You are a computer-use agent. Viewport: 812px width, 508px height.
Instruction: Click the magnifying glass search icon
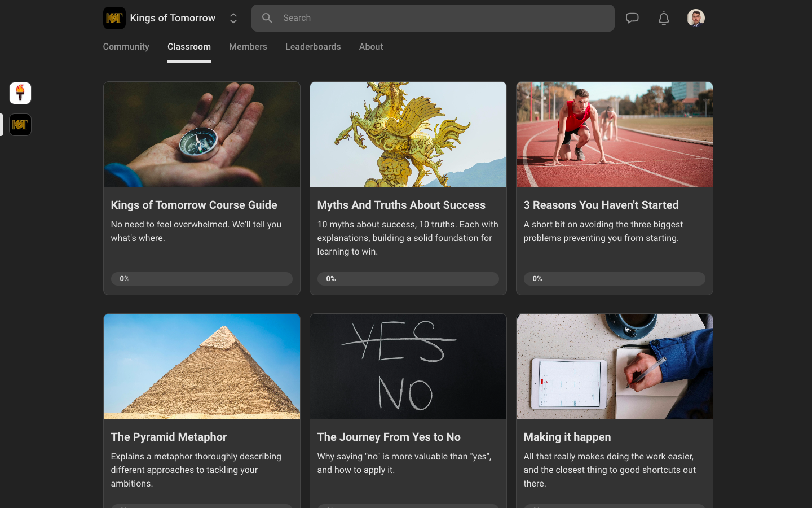[x=267, y=18]
